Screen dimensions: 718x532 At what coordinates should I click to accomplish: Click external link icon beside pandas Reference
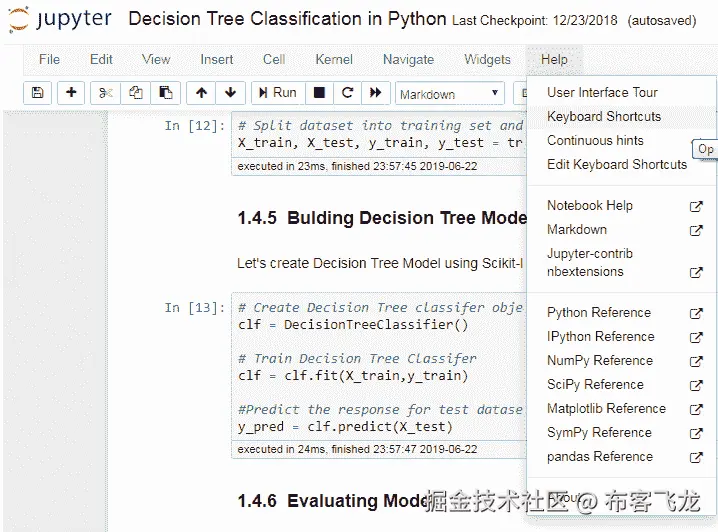point(696,457)
